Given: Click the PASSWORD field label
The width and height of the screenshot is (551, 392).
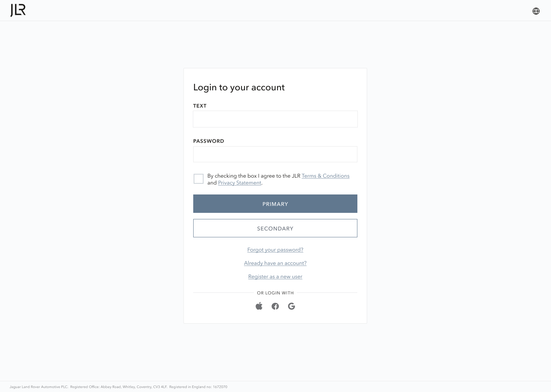Looking at the screenshot, I should click(209, 141).
